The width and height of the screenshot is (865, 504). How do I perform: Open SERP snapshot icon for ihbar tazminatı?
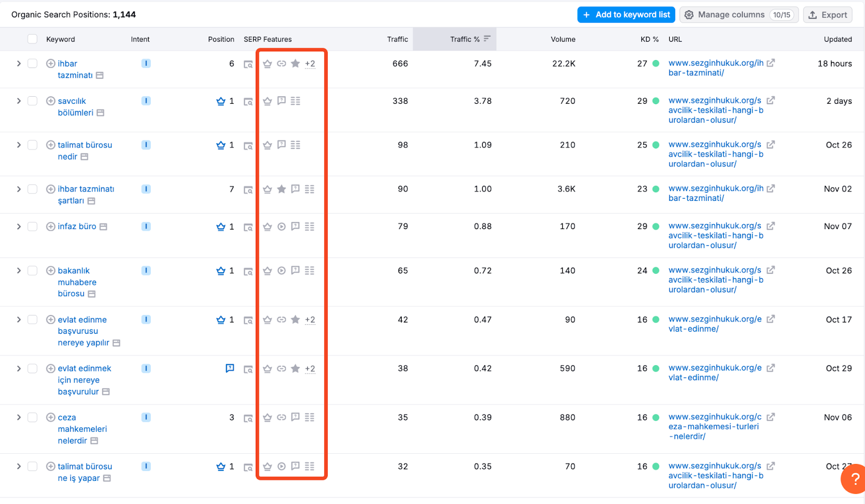click(x=248, y=64)
